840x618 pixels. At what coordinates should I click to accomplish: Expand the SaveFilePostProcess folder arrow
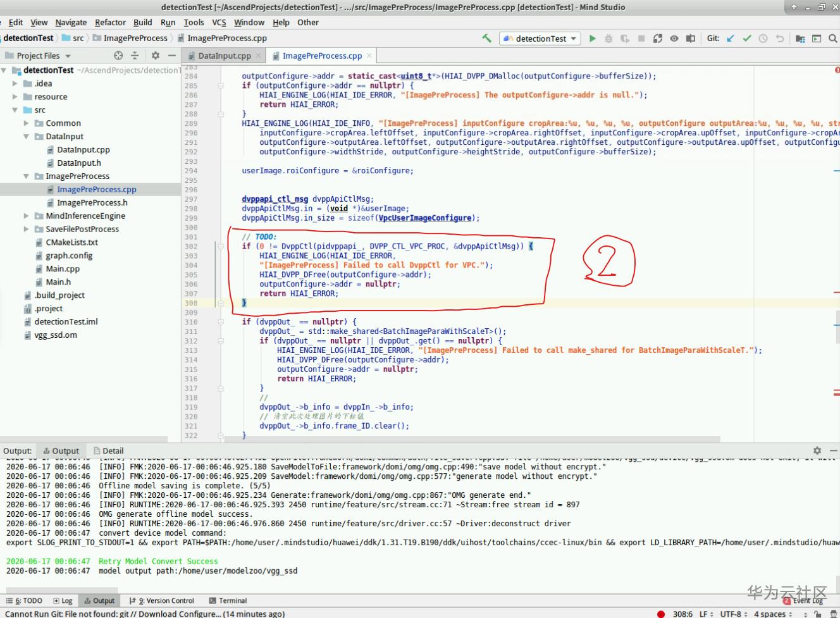click(27, 229)
